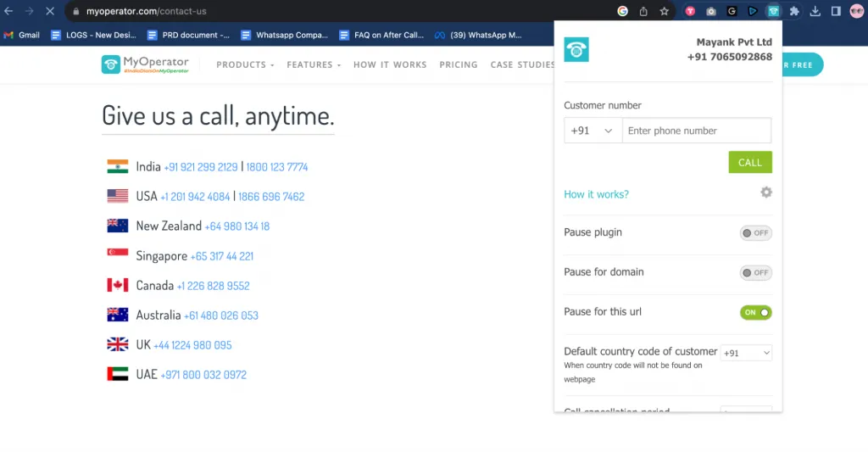Open the camera screenshot extension icon
Image resolution: width=868 pixels, height=452 pixels.
pos(711,11)
